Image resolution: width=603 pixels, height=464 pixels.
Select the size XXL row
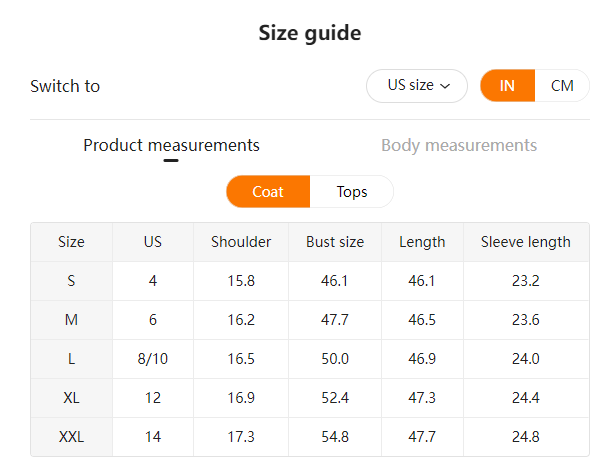coord(71,437)
